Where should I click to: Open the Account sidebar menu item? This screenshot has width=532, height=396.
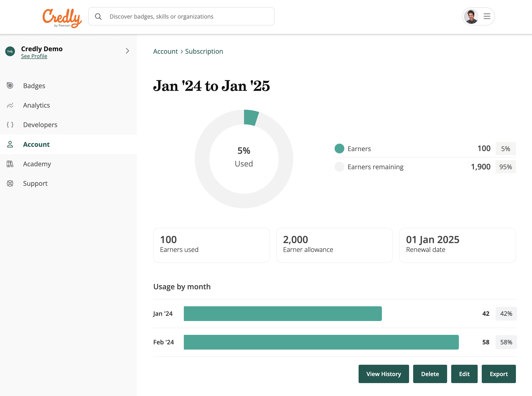pyautogui.click(x=36, y=144)
